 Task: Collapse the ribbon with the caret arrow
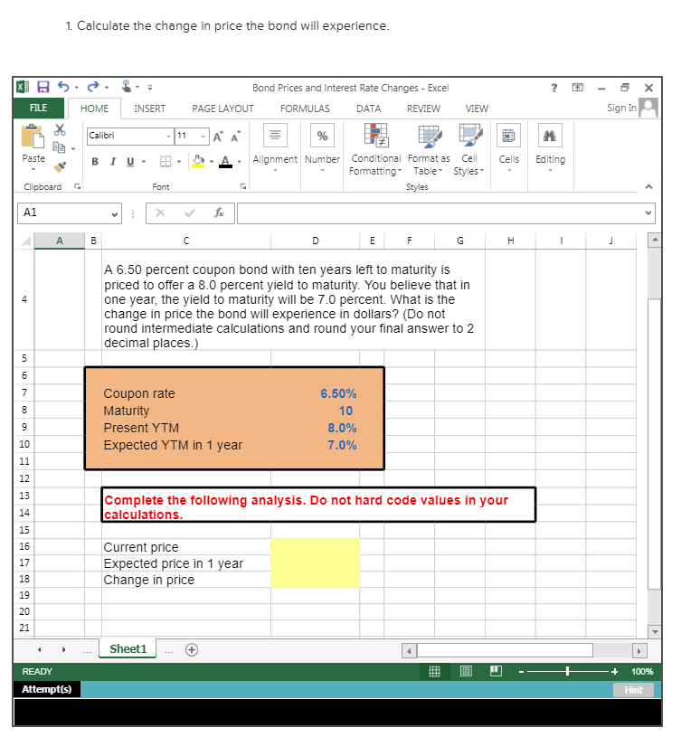(648, 186)
